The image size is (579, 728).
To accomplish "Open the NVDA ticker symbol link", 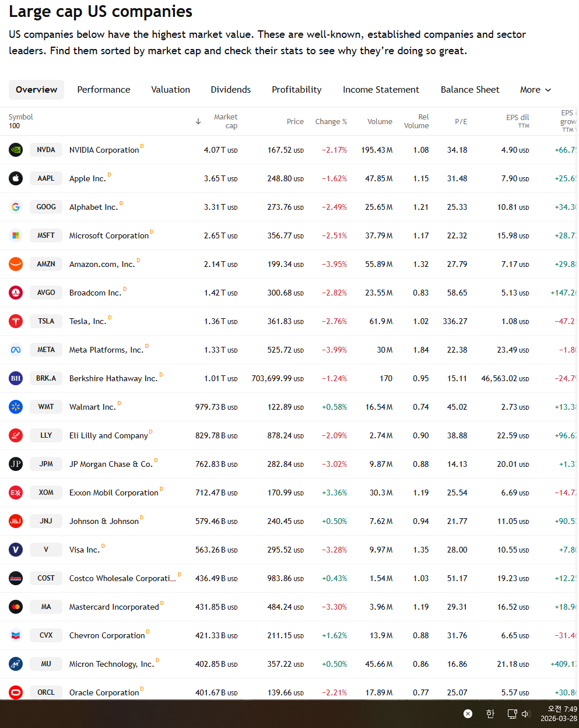I will click(46, 150).
